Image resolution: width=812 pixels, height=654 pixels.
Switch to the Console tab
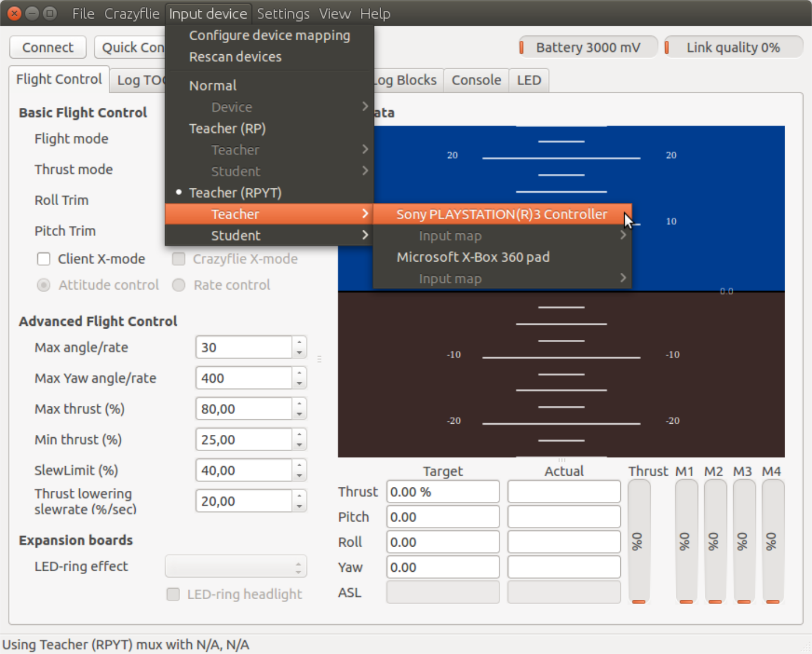pos(476,80)
